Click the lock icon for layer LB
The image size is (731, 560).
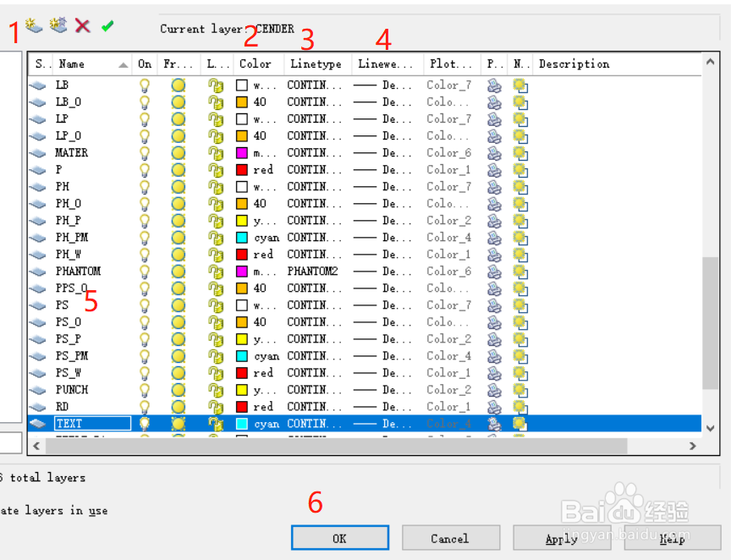pos(216,85)
